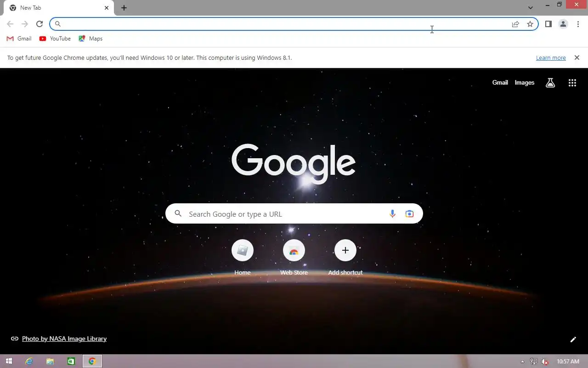
Task: Click the 10:57 AM clock
Action: [568, 362]
